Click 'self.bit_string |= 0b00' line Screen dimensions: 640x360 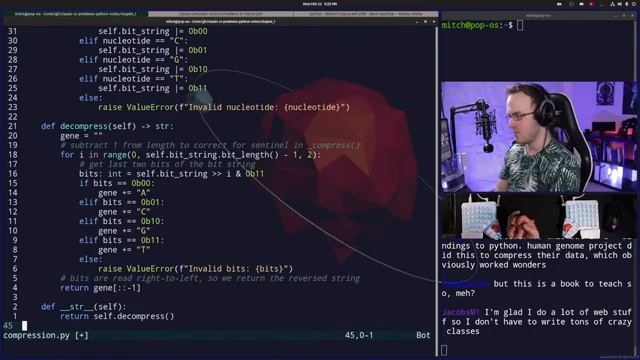[x=153, y=31]
